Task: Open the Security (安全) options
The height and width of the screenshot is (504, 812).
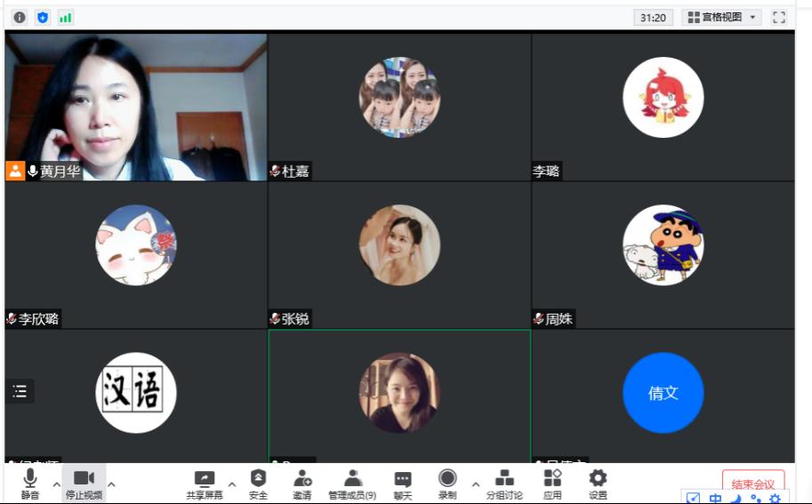Action: pos(258,484)
